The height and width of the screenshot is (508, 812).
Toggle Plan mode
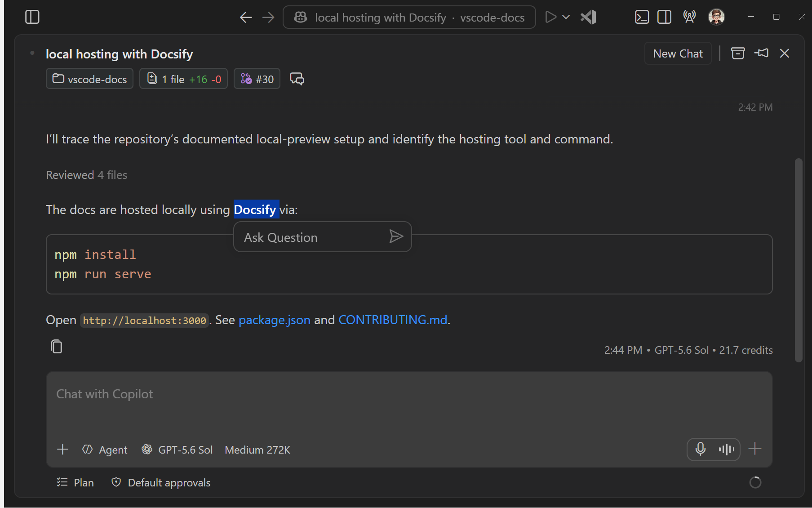click(x=75, y=482)
